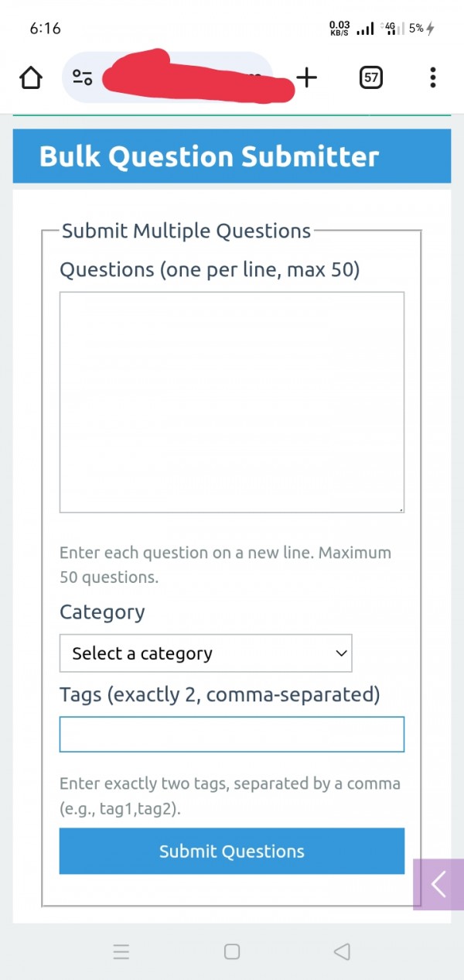Image resolution: width=464 pixels, height=980 pixels.
Task: Tap the purple side chevron arrow
Action: tap(438, 884)
